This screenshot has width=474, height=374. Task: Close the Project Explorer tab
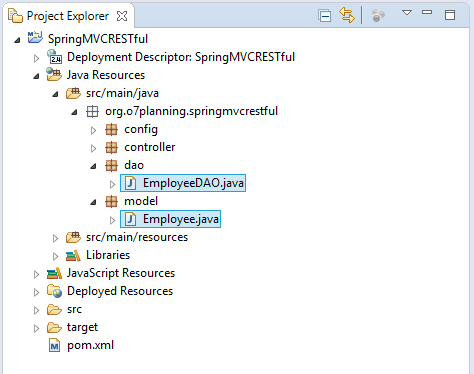[122, 16]
